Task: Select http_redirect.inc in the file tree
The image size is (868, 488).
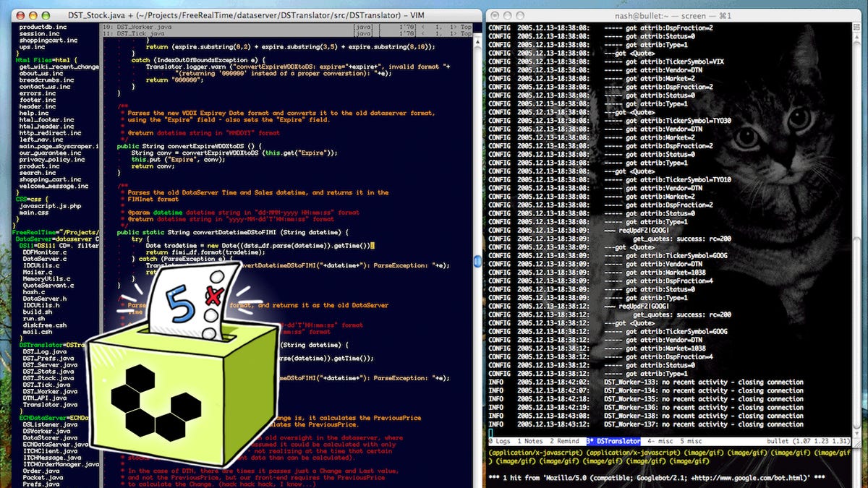Action: tap(49, 132)
